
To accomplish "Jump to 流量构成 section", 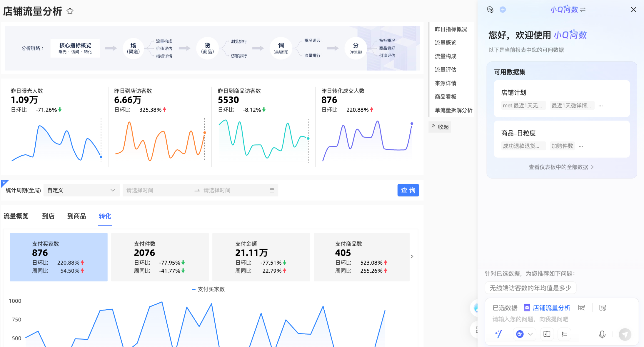I will pos(446,56).
